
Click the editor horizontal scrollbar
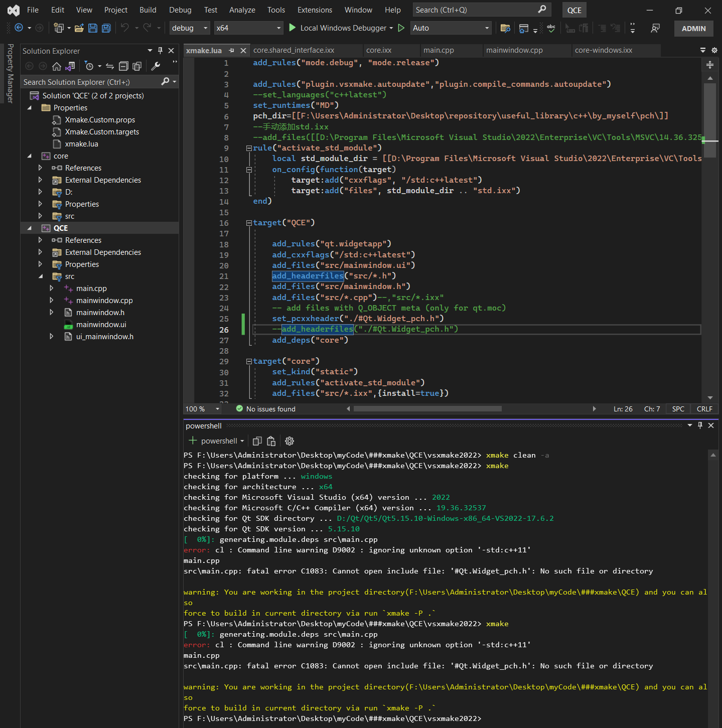click(427, 409)
